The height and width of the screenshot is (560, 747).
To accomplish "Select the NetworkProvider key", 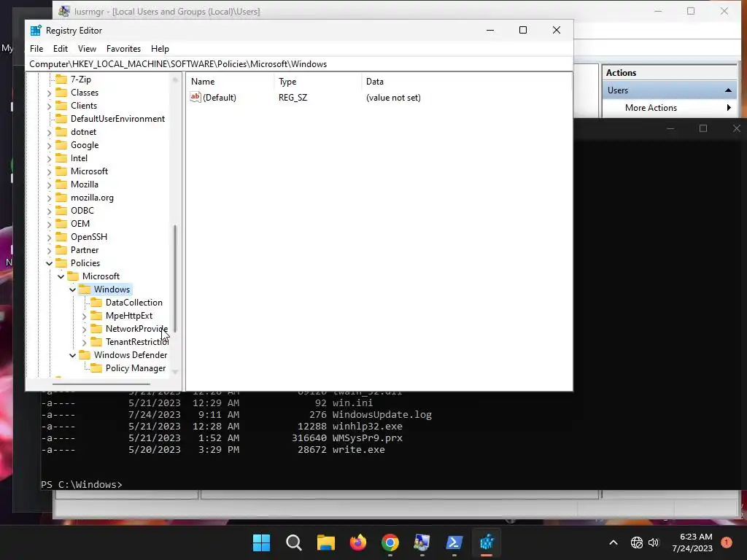I will [136, 329].
